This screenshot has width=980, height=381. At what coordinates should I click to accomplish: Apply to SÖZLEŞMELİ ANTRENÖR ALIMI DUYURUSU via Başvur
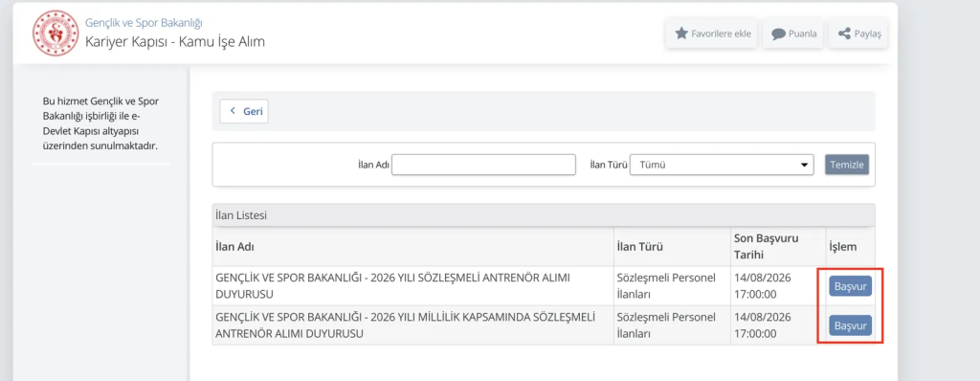coord(850,286)
